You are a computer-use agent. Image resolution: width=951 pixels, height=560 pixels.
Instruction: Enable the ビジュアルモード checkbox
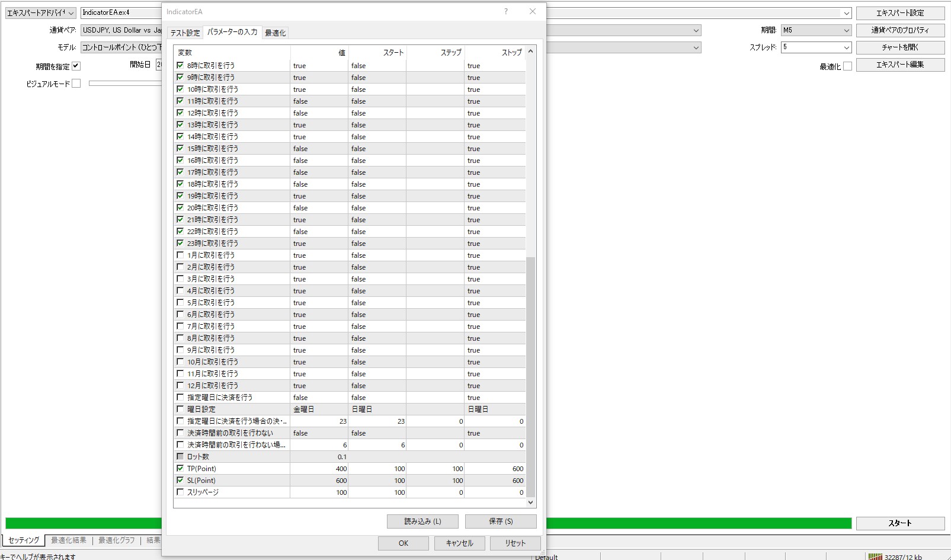point(76,84)
